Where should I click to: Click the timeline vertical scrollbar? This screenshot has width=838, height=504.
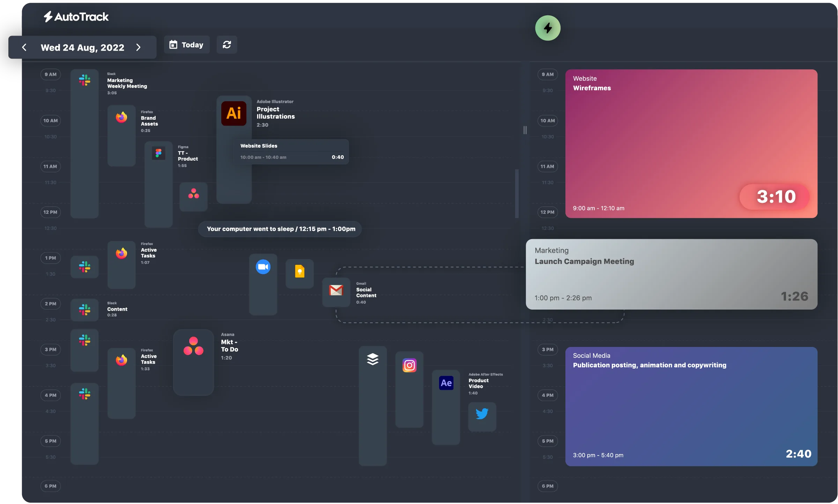coord(517,194)
